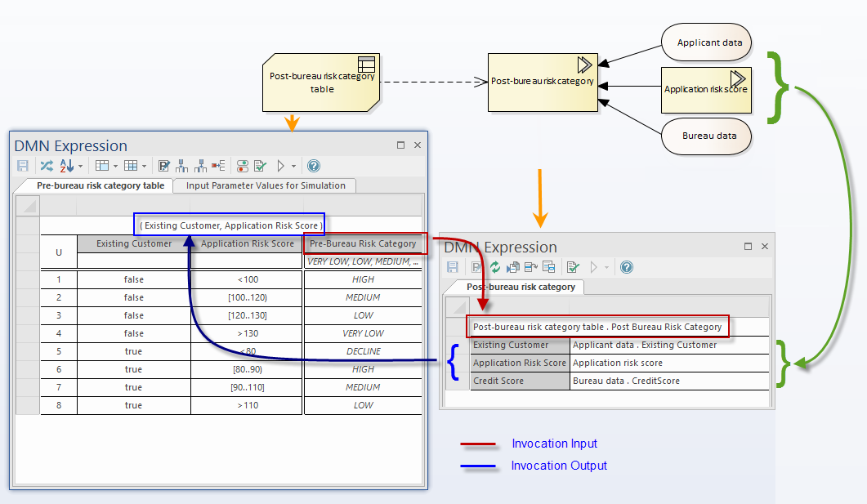The height and width of the screenshot is (504, 867).
Task: Click the blue shuffle arrows toolbar icon
Action: coord(47,166)
